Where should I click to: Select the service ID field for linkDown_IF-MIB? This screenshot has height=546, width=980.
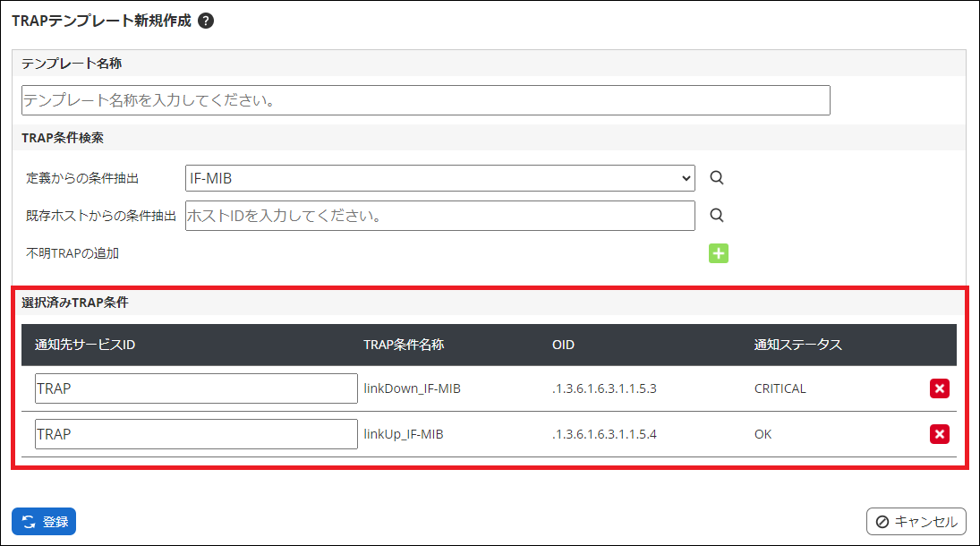[x=196, y=388]
